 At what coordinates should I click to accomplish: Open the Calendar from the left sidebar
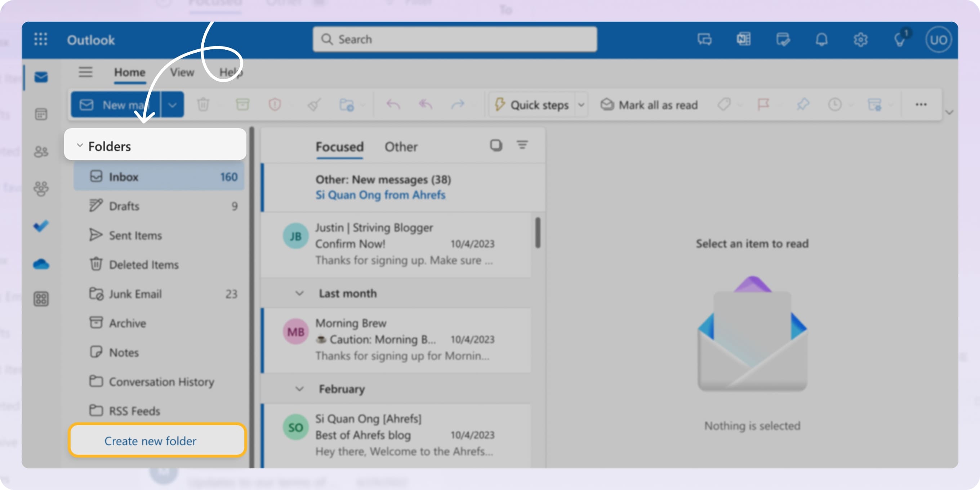pyautogui.click(x=41, y=114)
